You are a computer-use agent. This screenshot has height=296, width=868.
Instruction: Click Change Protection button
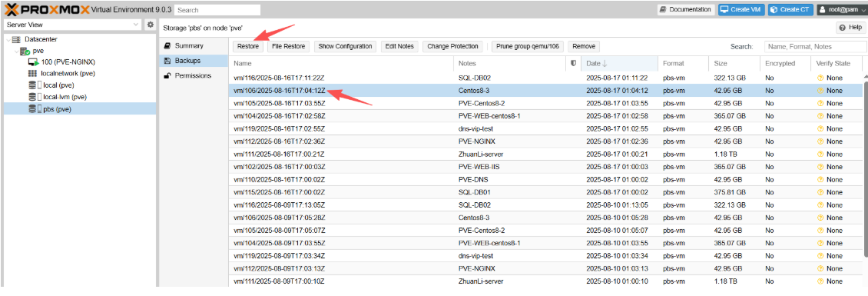coord(453,47)
